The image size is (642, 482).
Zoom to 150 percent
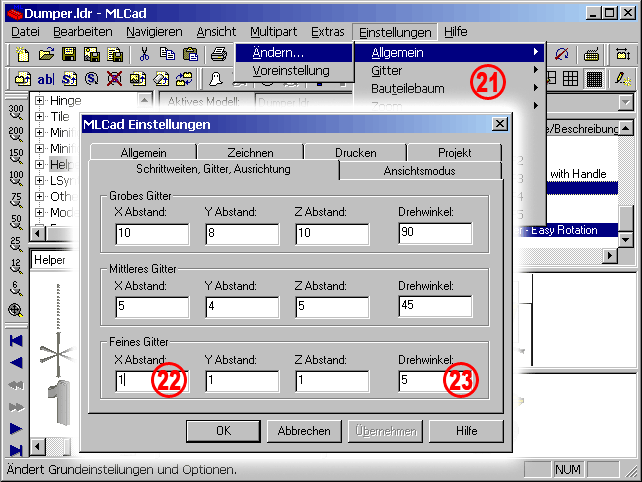16,156
